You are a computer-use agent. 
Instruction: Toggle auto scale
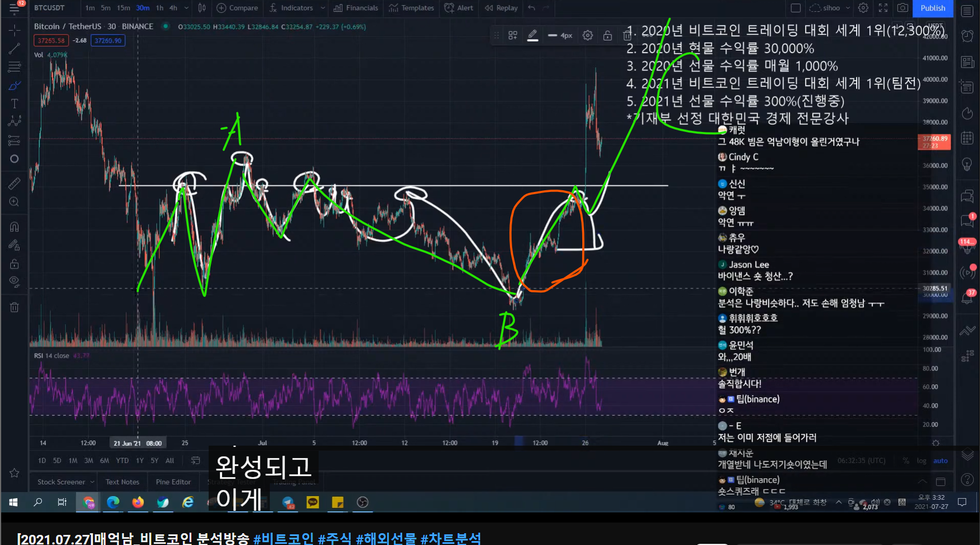pos(941,460)
